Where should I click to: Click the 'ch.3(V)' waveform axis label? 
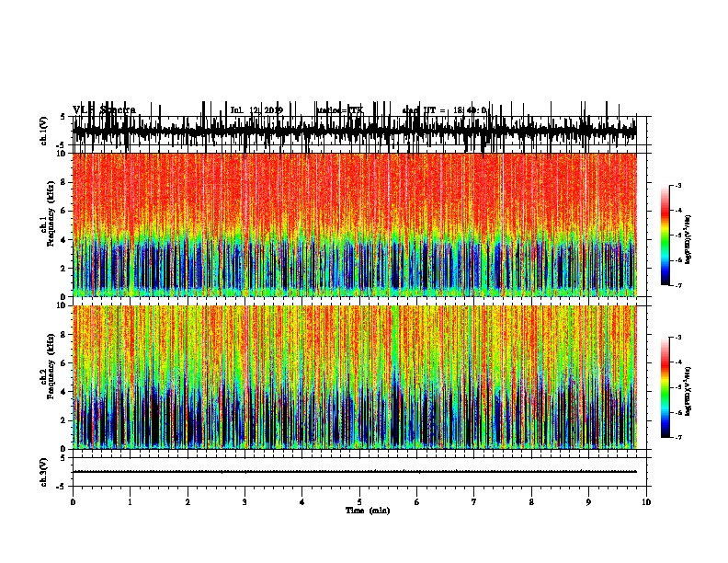click(44, 472)
